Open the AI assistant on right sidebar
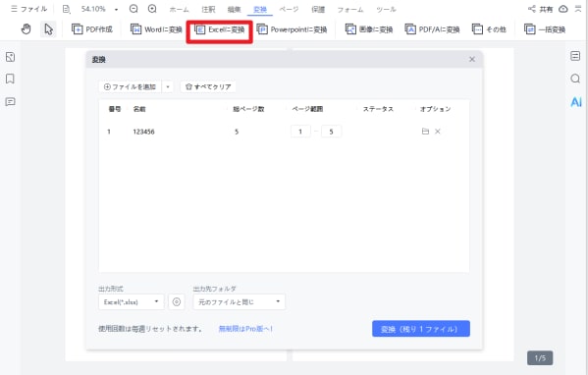Image resolution: width=588 pixels, height=375 pixels. (575, 102)
